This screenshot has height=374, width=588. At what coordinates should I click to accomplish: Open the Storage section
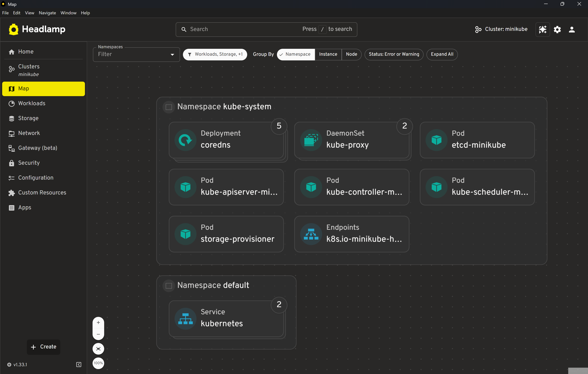point(28,118)
